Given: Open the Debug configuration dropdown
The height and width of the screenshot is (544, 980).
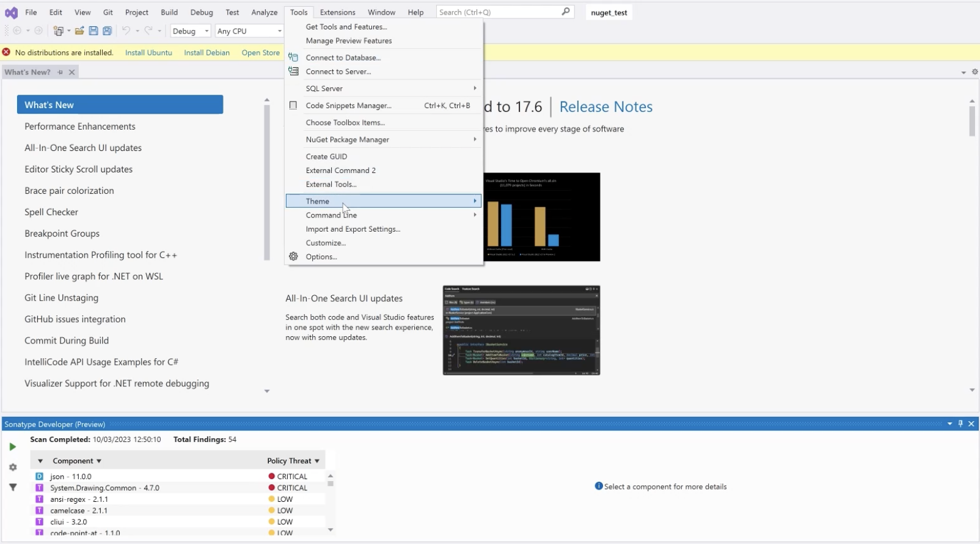Looking at the screenshot, I should point(191,31).
